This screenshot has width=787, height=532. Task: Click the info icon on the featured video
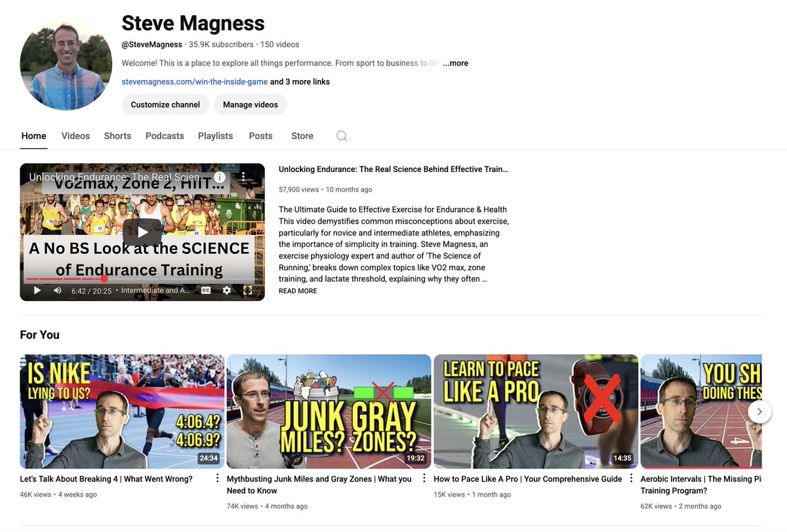pos(219,176)
